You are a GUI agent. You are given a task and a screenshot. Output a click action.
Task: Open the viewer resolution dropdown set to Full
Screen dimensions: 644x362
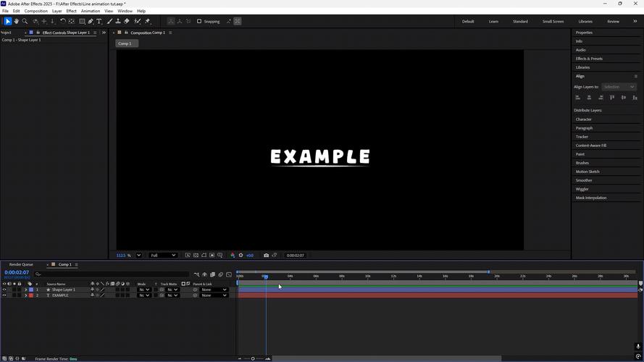[163, 255]
